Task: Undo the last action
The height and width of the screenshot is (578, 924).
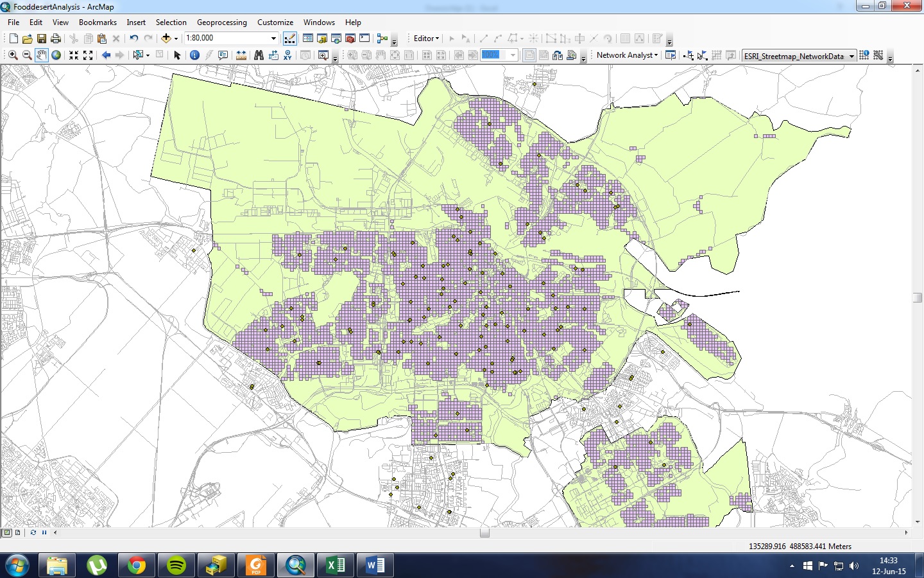Action: pos(133,39)
